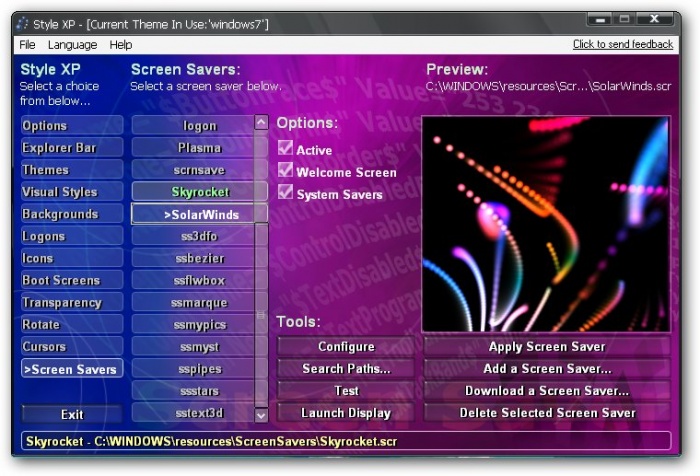This screenshot has height=476, width=700.
Task: Click the Exit button
Action: 72,414
